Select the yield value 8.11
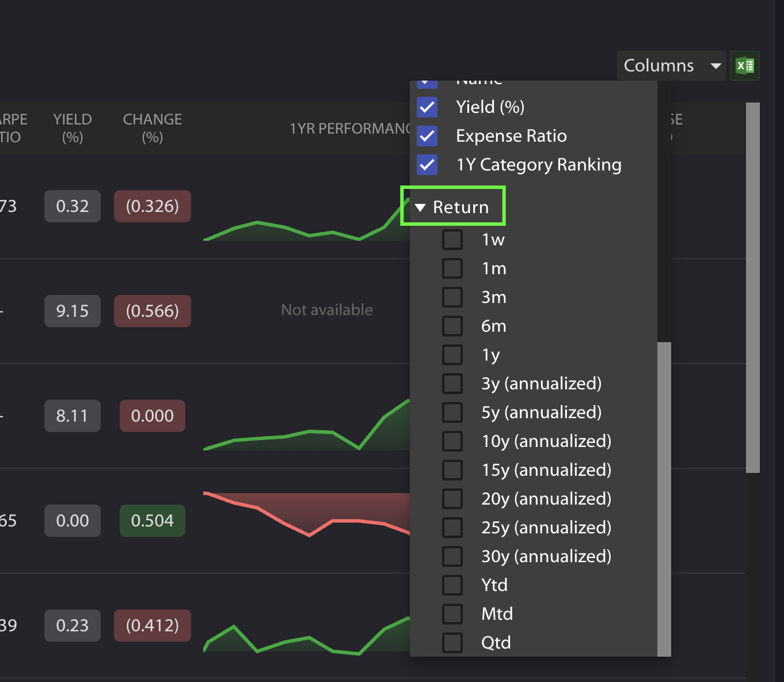 pyautogui.click(x=73, y=416)
